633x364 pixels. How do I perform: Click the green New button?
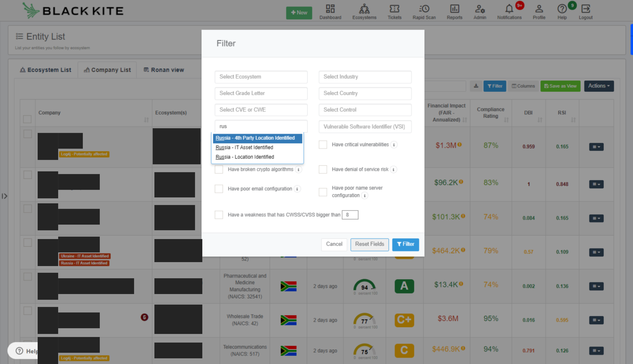point(299,13)
